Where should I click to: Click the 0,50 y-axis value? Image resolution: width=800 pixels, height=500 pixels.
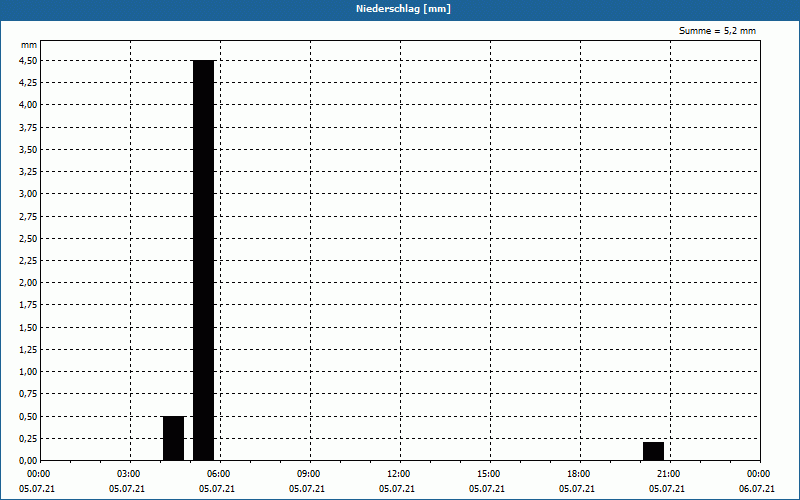click(28, 416)
